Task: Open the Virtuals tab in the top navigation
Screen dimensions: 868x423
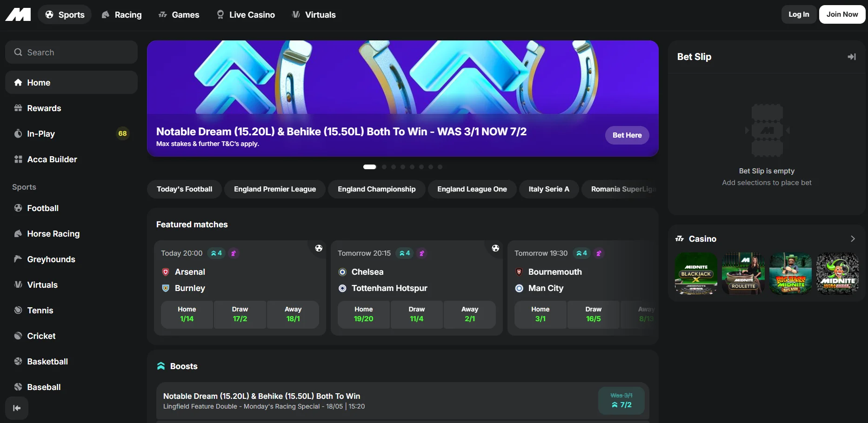Action: (x=314, y=14)
